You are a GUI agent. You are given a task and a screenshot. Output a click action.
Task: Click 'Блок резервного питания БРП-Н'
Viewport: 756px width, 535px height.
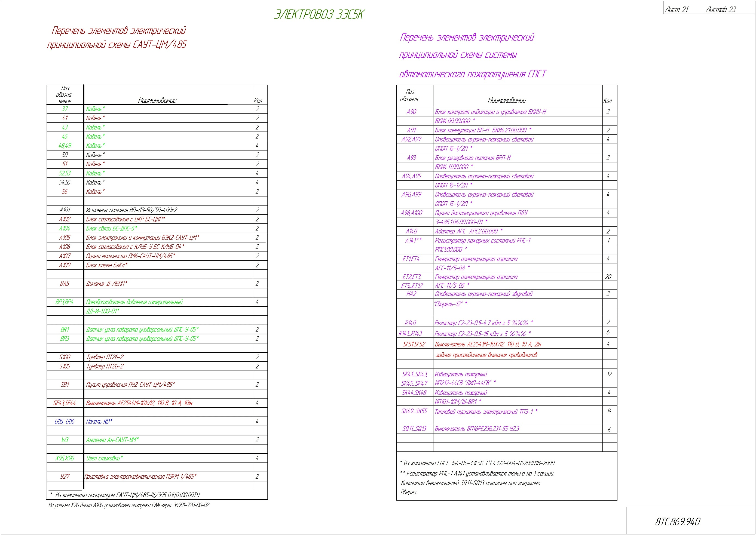click(x=473, y=158)
